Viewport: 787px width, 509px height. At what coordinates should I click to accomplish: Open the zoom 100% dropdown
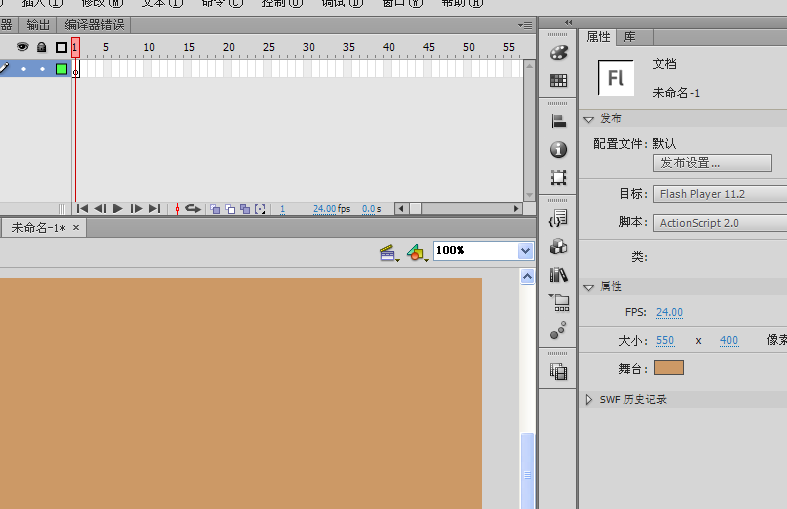[x=525, y=250]
